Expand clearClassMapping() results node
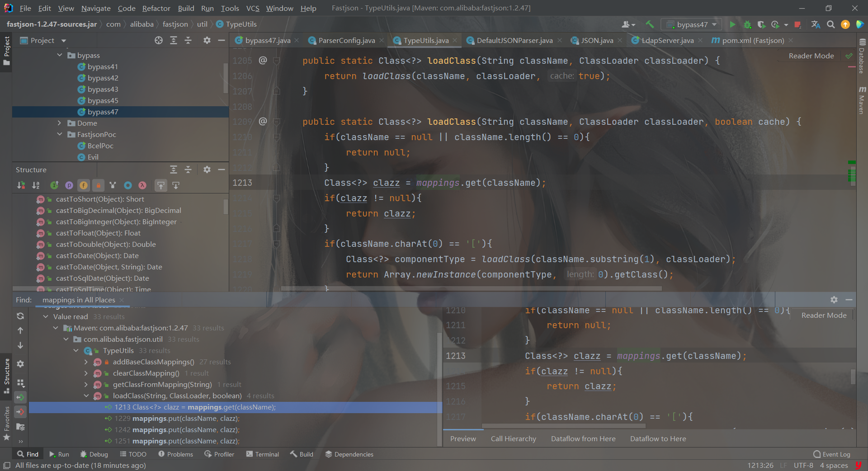The width and height of the screenshot is (868, 471). pos(86,373)
